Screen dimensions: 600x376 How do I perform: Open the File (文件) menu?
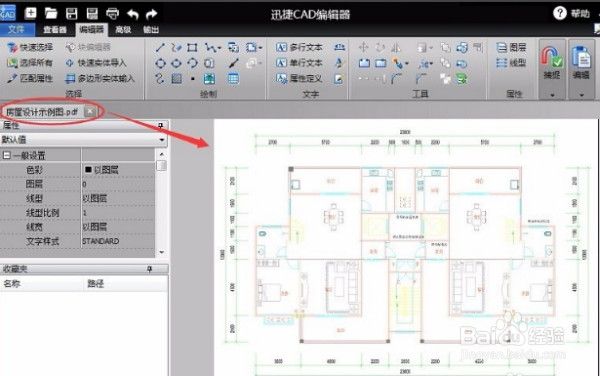pyautogui.click(x=16, y=29)
